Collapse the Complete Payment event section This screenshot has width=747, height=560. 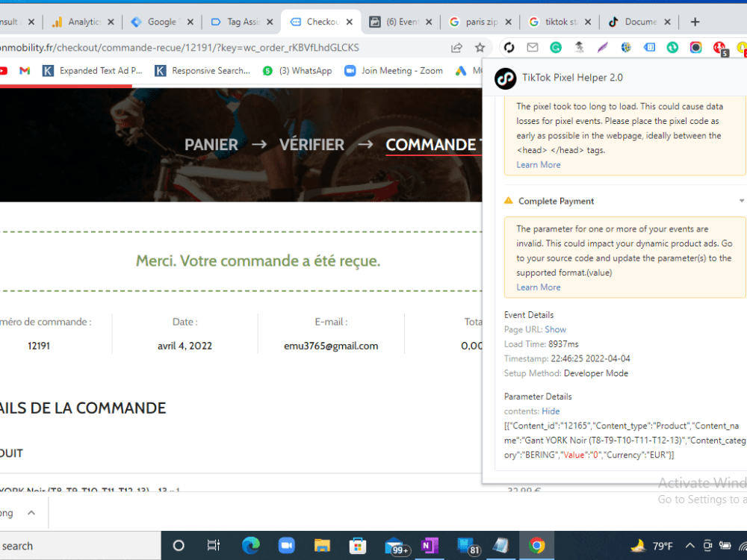(741, 201)
